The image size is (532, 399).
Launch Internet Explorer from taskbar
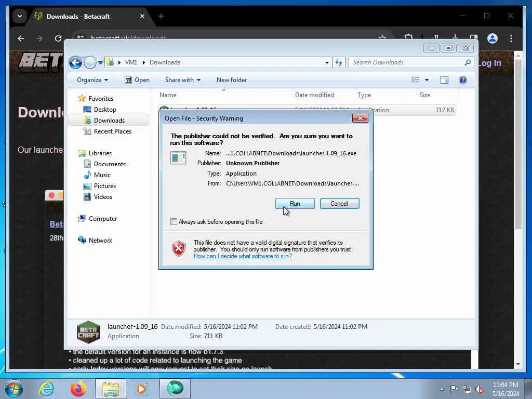(x=46, y=389)
